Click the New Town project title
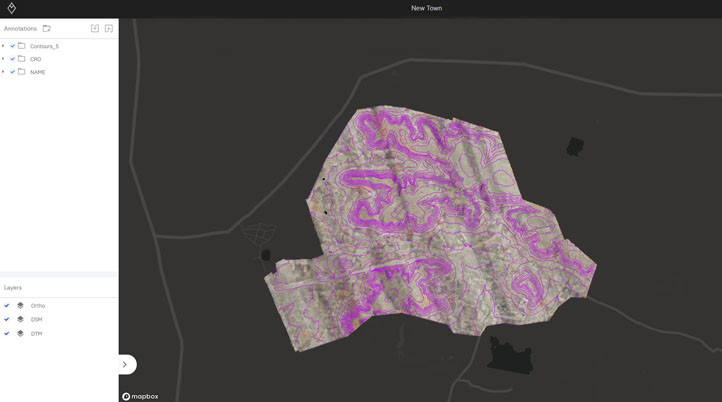This screenshot has height=402, width=722. point(426,8)
